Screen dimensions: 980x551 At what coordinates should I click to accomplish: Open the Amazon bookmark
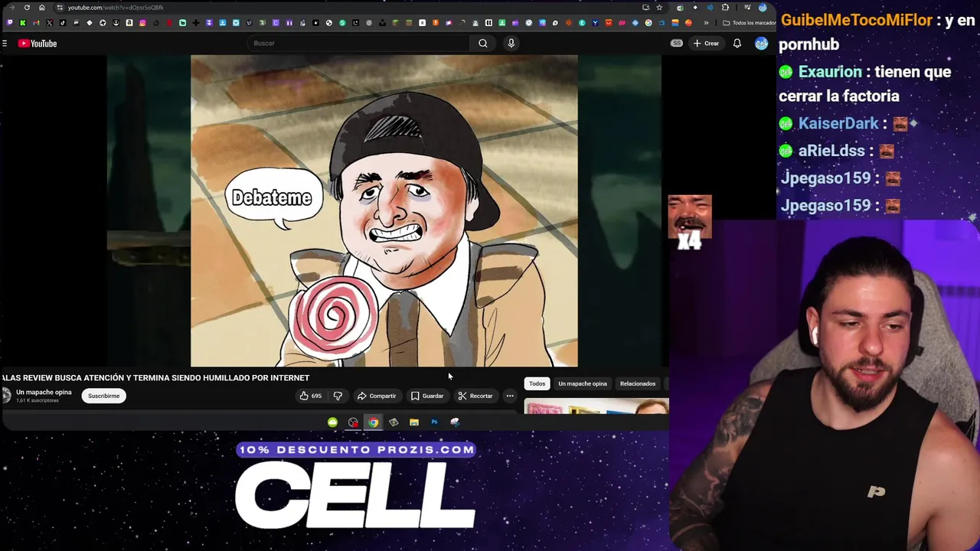(129, 23)
